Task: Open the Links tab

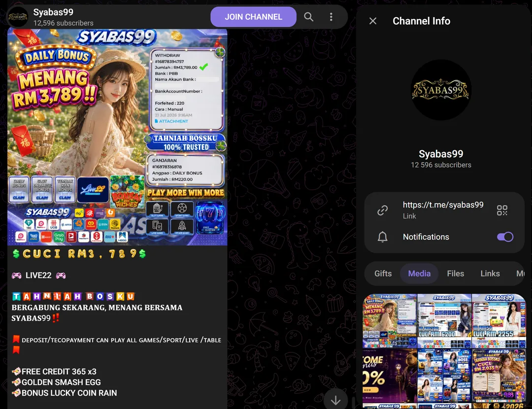Action: point(490,273)
